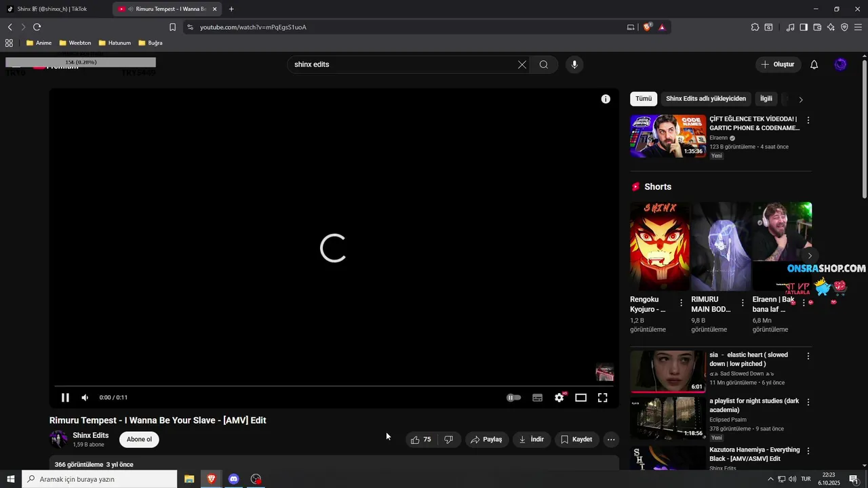Open the Brave main menu

[858, 27]
